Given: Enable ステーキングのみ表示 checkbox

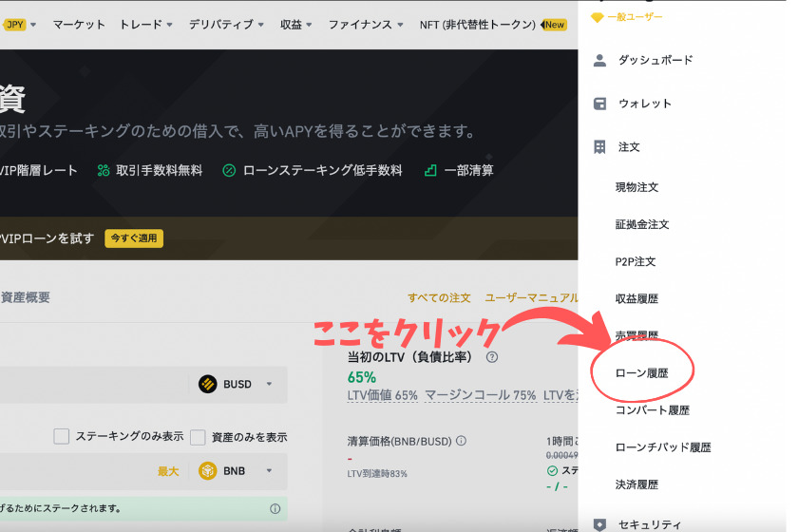Looking at the screenshot, I should [x=62, y=436].
